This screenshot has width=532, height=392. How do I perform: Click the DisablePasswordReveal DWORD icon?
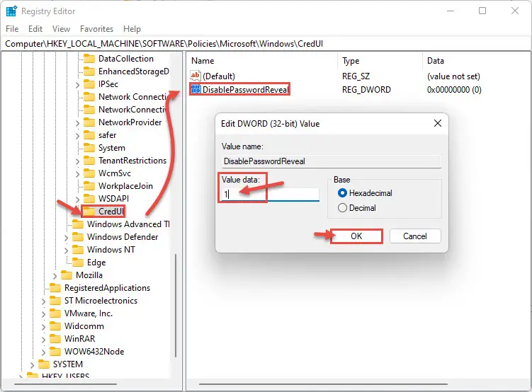196,89
